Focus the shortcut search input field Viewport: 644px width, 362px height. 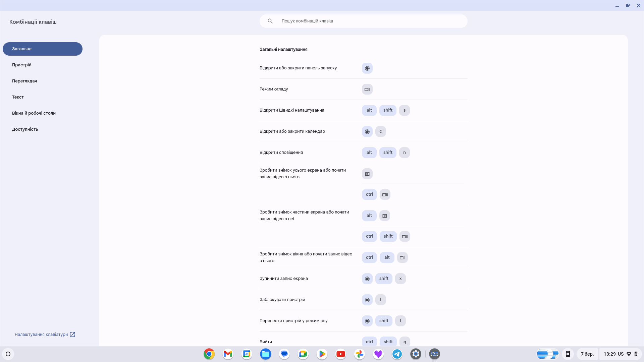369,21
